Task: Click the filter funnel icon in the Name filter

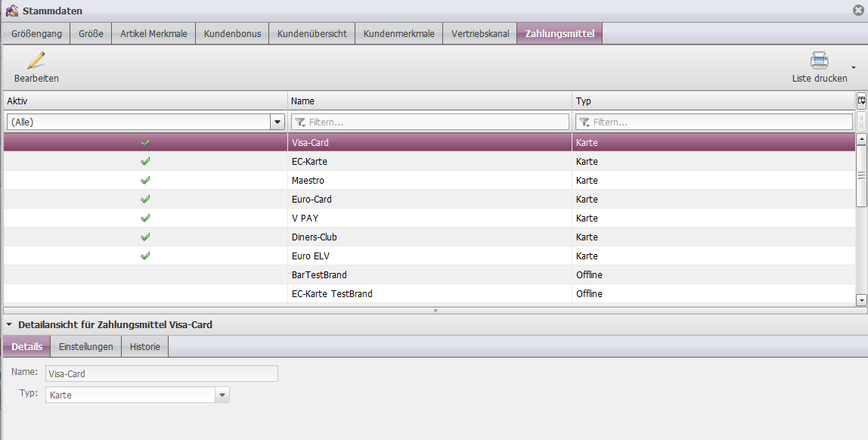Action: (299, 122)
